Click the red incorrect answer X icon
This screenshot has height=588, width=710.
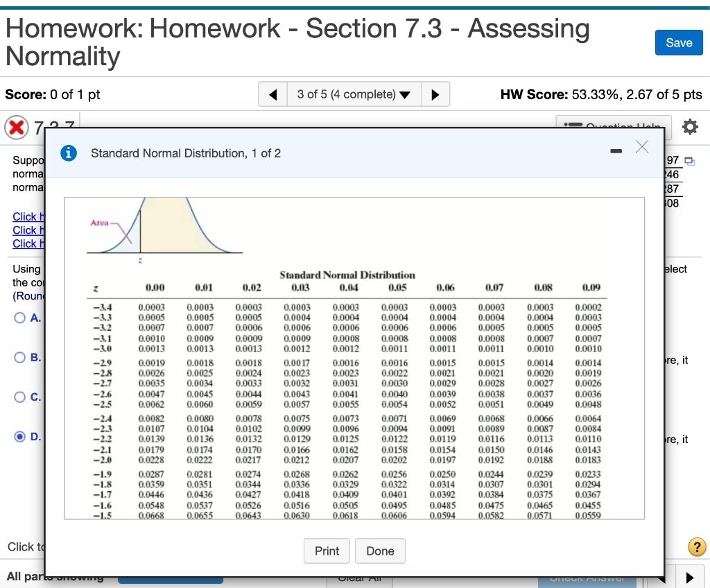pyautogui.click(x=15, y=127)
